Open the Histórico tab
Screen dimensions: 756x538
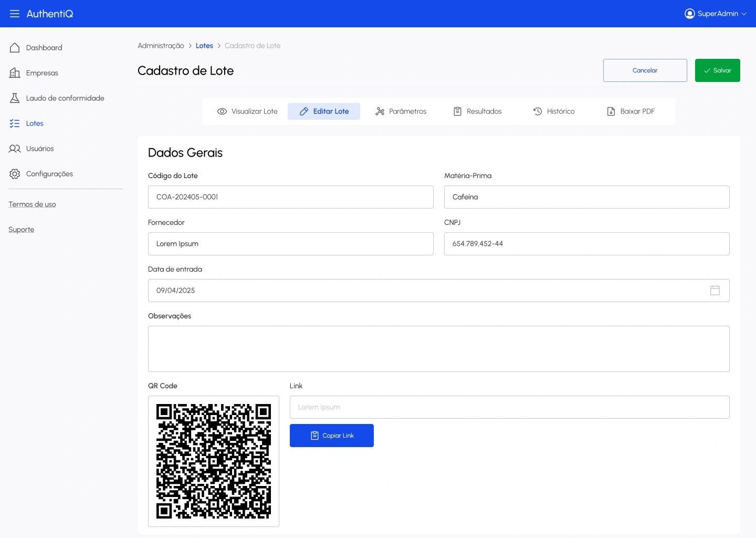coord(554,111)
